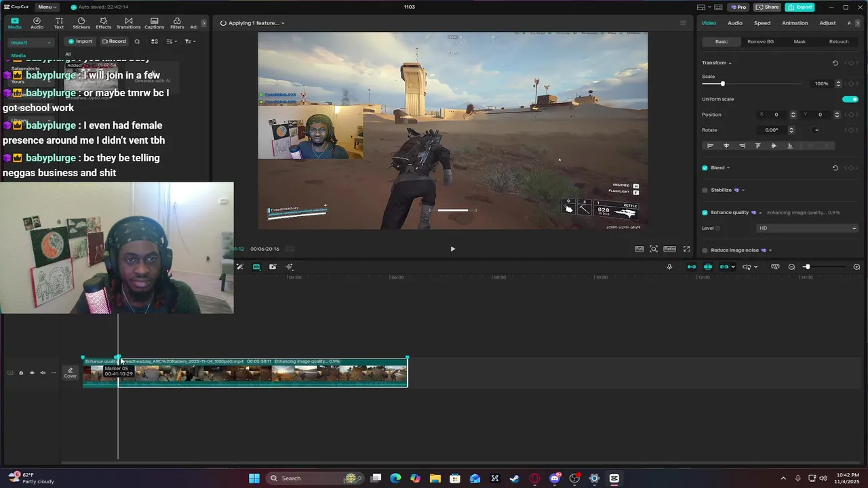This screenshot has width=868, height=488.
Task: Play the preview video
Action: click(x=453, y=249)
